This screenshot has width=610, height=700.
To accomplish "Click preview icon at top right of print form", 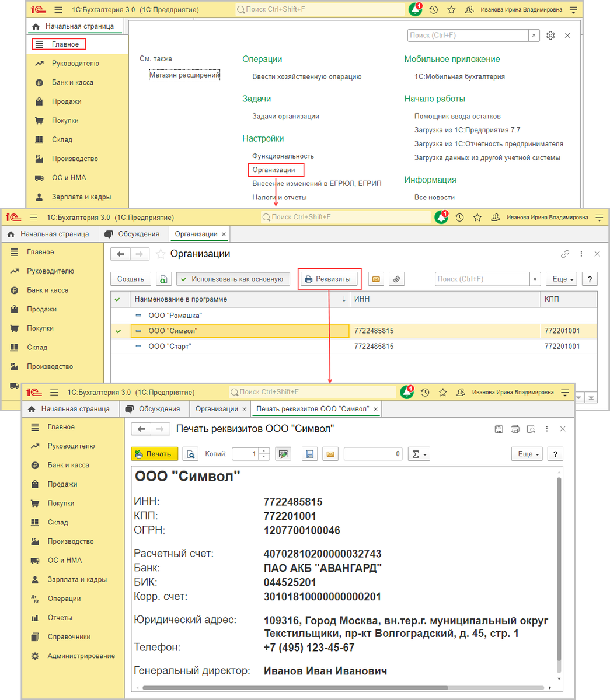I will 531,429.
